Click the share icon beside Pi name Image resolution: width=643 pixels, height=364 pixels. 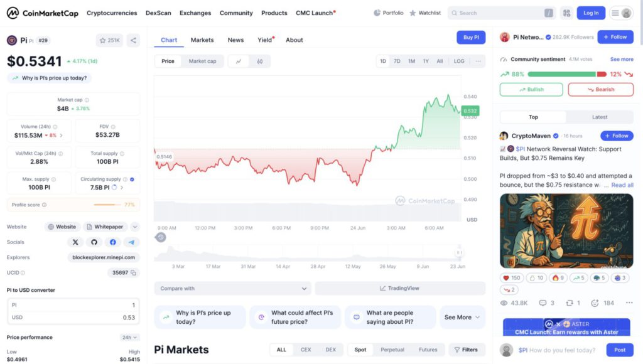[133, 40]
